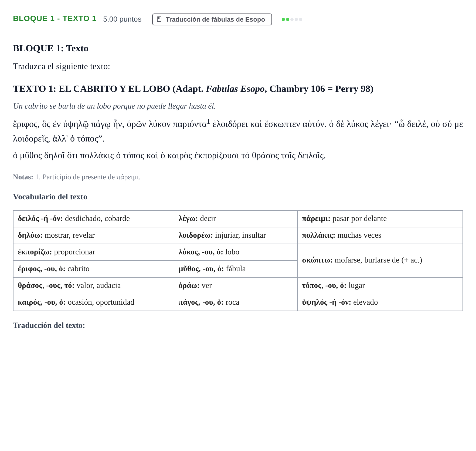The height and width of the screenshot is (451, 476).
Task: Click the Vocabulario del texto heading
Action: (50, 197)
